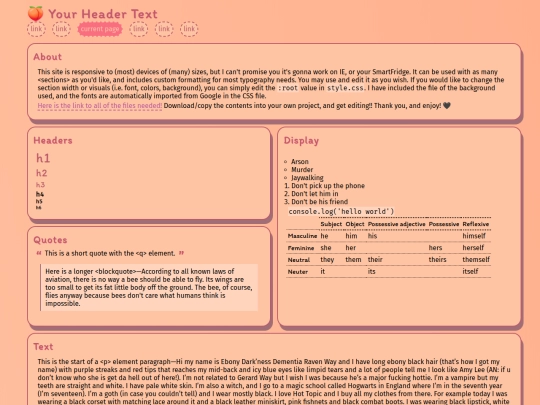Click the peach emoji icon in header
Image resolution: width=540 pixels, height=405 pixels.
[x=35, y=14]
